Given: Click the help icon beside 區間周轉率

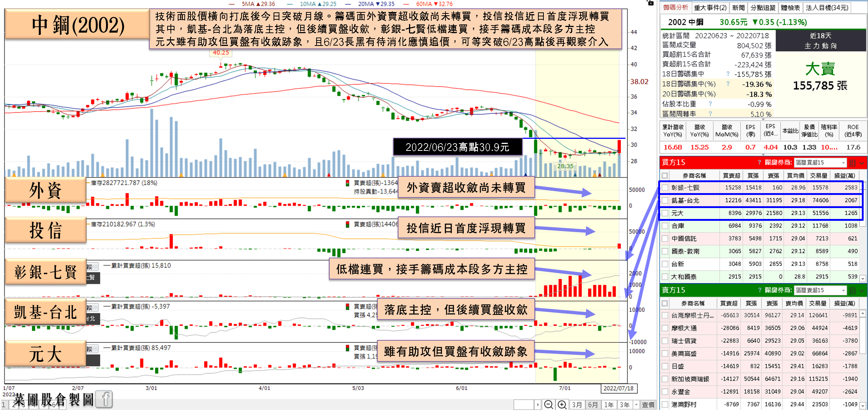Looking at the screenshot, I should (710, 114).
